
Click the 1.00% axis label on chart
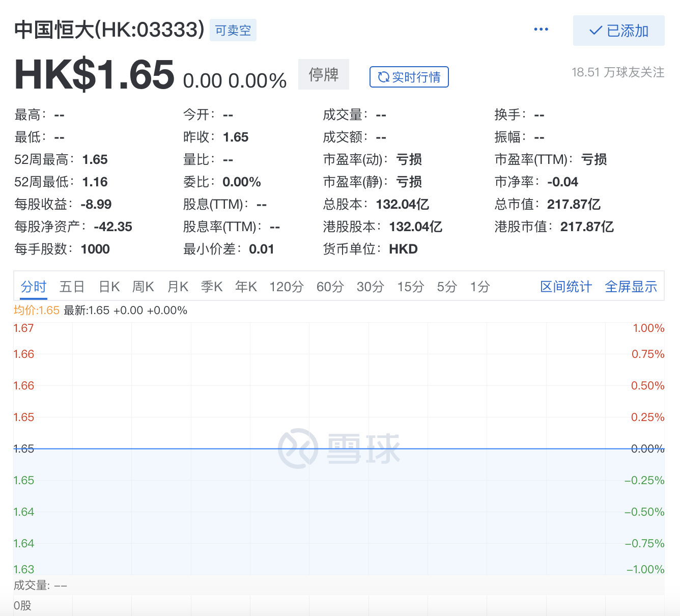[x=648, y=328]
